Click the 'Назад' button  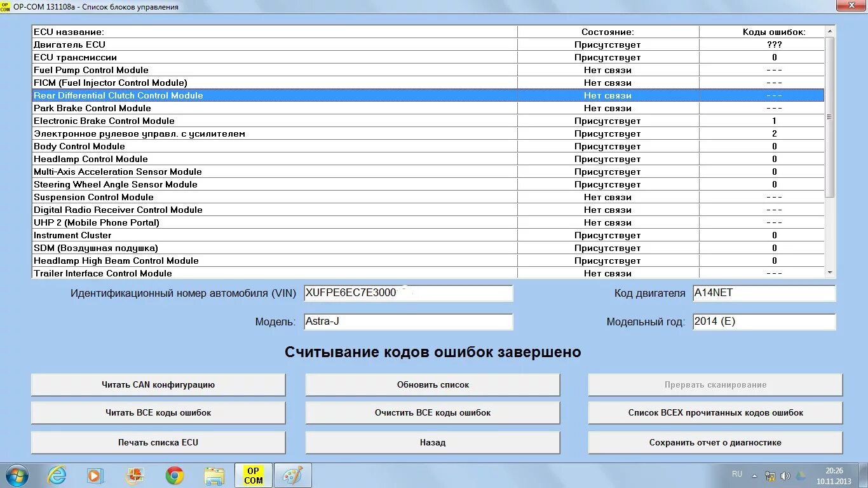point(433,443)
